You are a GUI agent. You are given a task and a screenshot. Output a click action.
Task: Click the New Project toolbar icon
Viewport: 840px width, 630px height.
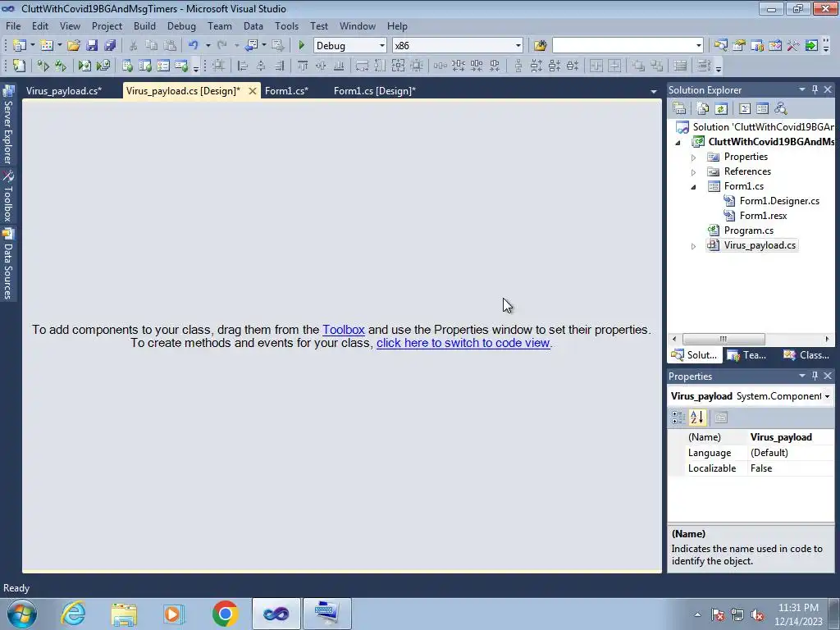coord(20,46)
